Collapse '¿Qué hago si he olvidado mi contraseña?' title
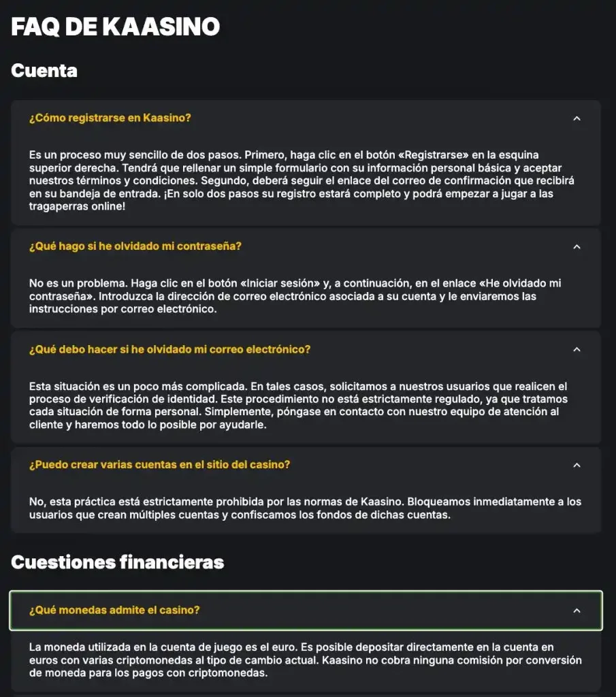This screenshot has height=697, width=616. click(135, 246)
